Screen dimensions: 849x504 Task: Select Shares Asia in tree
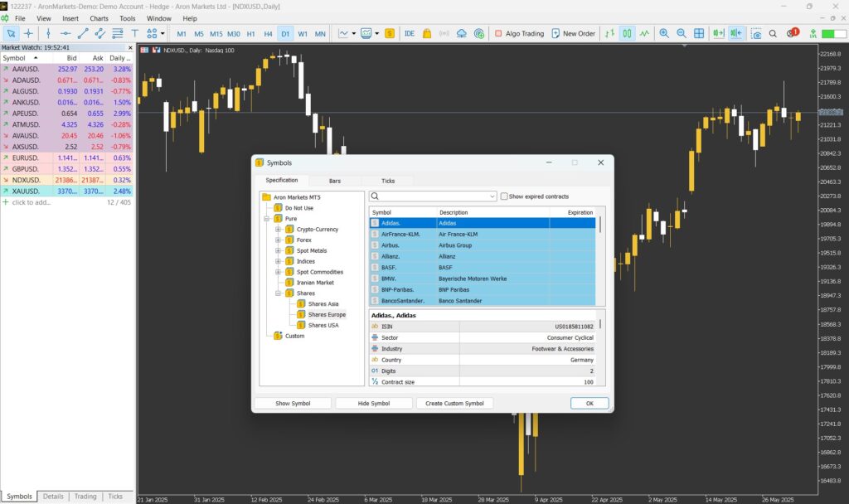[323, 303]
